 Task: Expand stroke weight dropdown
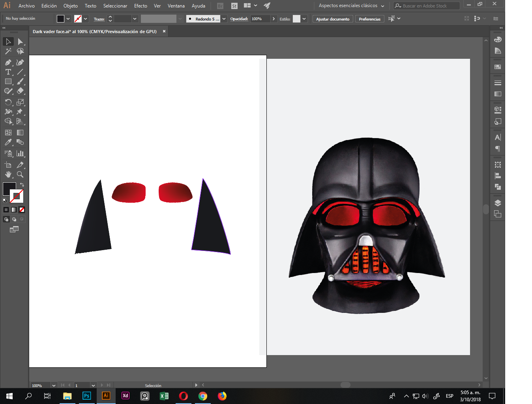[x=135, y=19]
